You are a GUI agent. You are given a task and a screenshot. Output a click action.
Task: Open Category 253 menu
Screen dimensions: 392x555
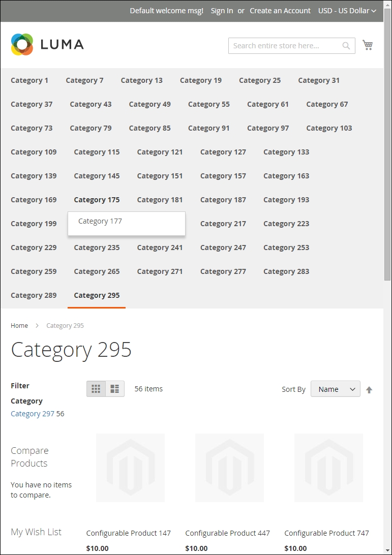click(x=286, y=248)
